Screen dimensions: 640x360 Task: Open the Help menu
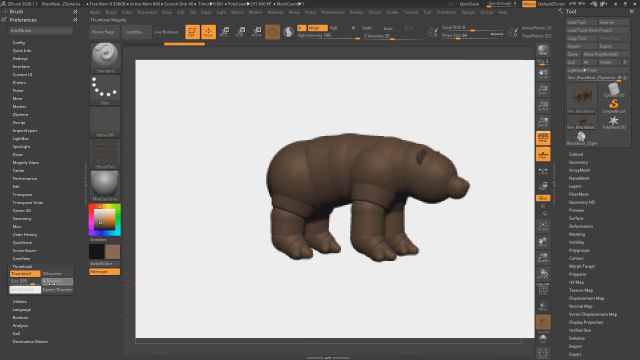pos(502,12)
